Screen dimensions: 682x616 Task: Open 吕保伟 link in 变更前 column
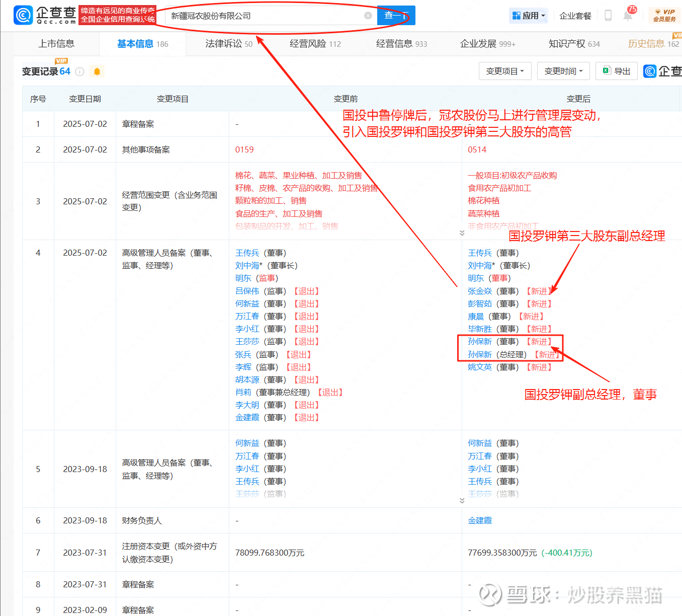point(247,291)
